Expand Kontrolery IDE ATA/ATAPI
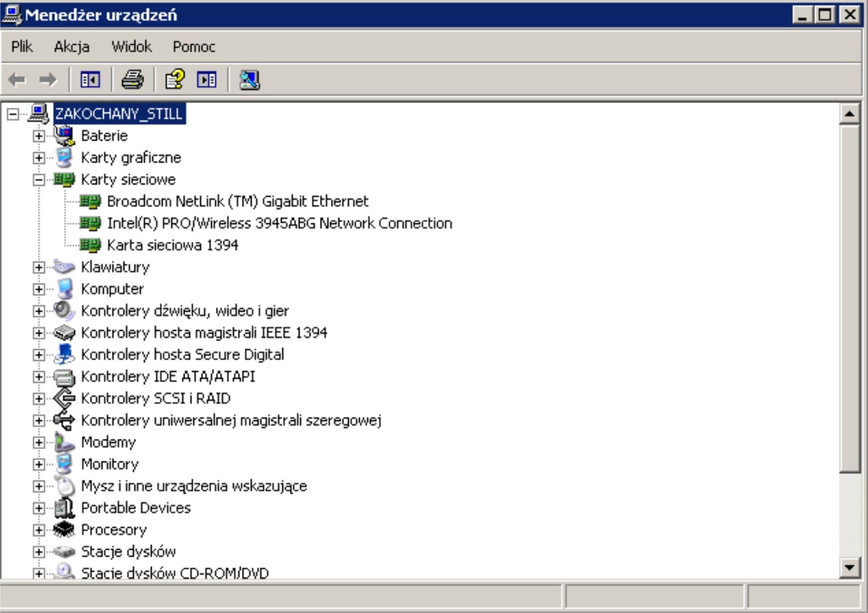Viewport: 868px width, 613px height. pyautogui.click(x=39, y=377)
